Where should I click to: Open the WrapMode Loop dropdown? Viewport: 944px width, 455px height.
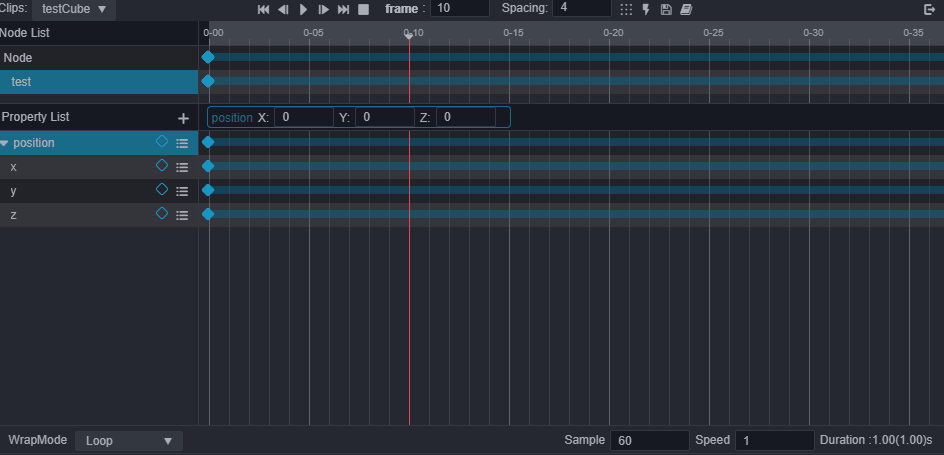[x=129, y=440]
